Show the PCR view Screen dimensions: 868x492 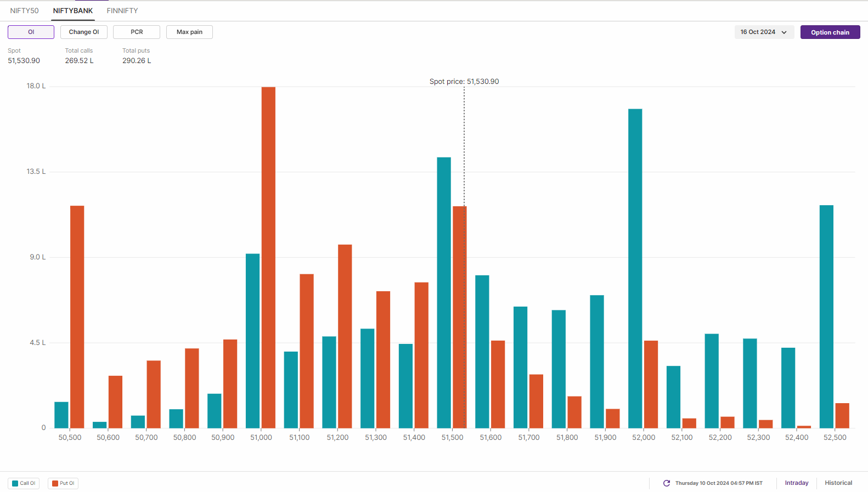pos(137,32)
